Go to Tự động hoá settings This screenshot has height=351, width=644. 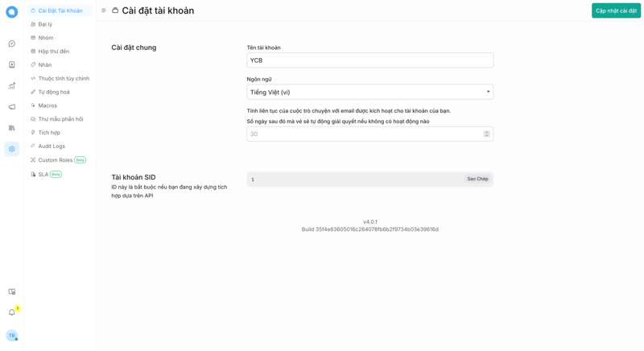tap(53, 92)
